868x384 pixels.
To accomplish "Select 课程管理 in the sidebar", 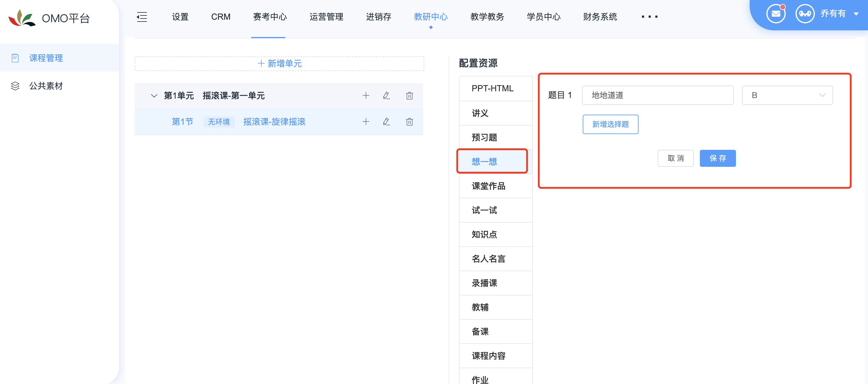I will 59,58.
